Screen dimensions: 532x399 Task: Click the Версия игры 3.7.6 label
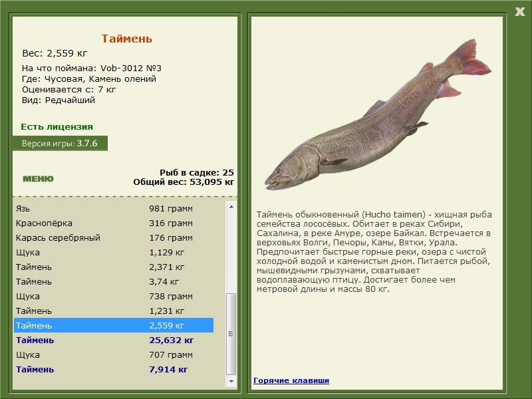[60, 143]
